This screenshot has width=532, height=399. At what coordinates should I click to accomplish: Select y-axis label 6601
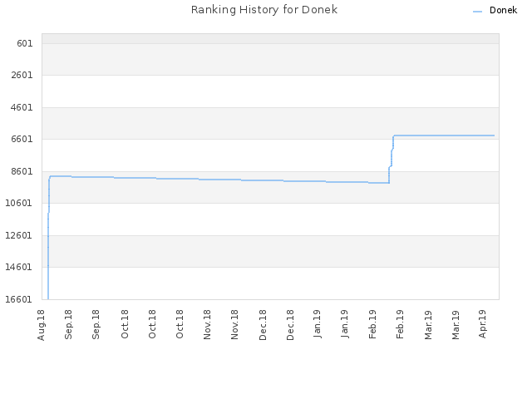point(22,139)
